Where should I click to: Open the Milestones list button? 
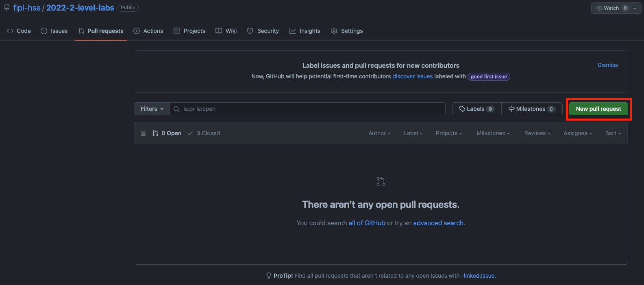tap(532, 109)
